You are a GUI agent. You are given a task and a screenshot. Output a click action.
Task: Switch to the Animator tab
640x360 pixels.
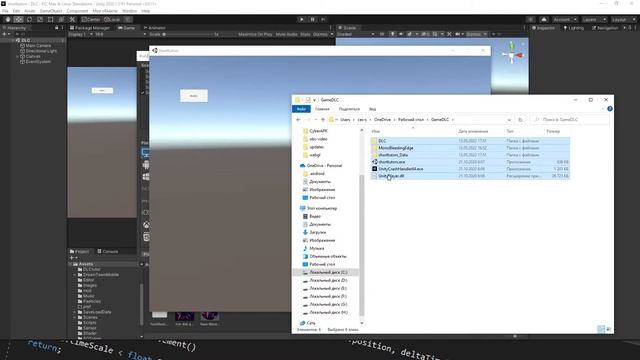coord(155,28)
